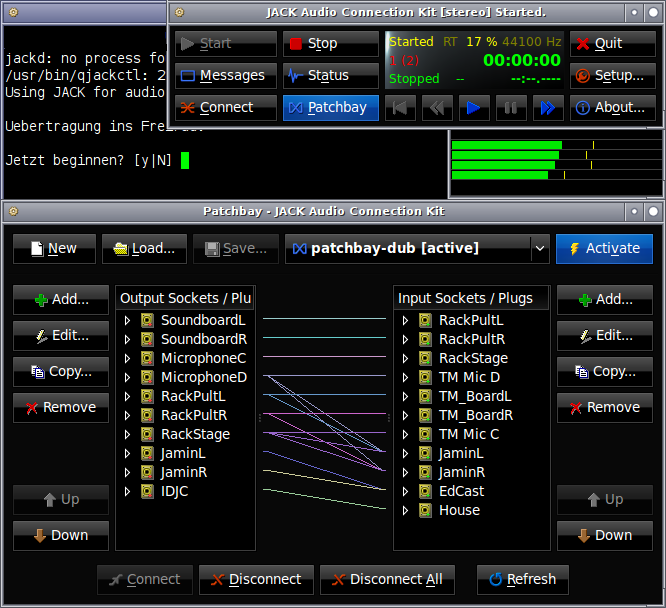
Task: Click the Output Sockets / Plugs column header
Action: 185,298
